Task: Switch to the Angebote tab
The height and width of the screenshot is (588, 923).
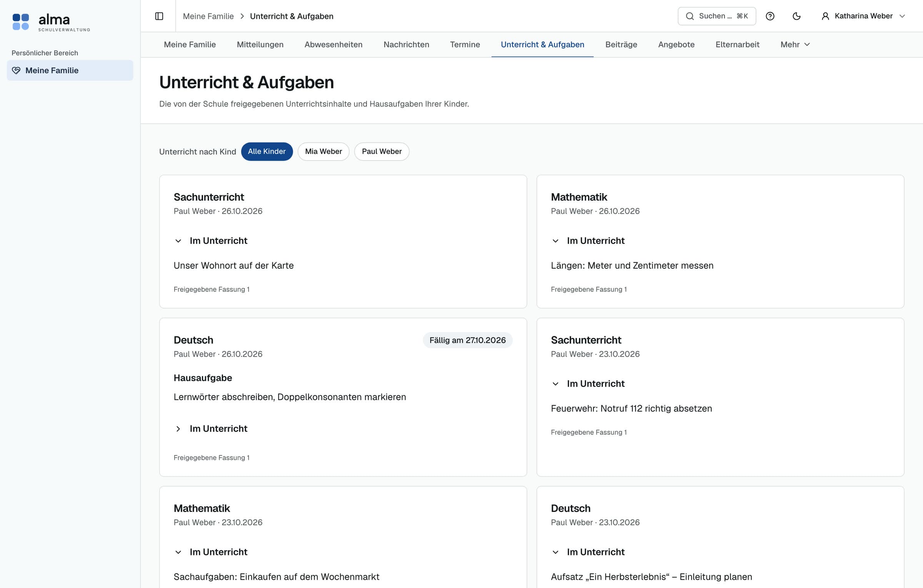Action: [676, 45]
